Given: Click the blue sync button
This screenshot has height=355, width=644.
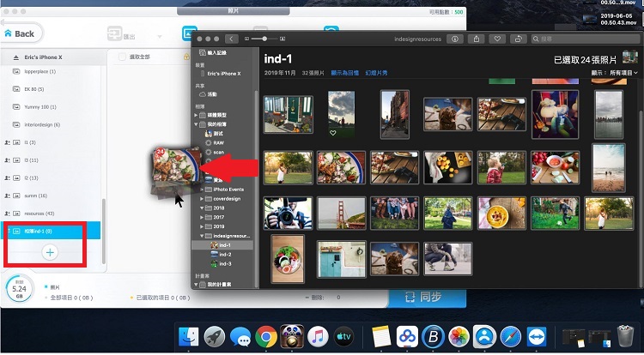Looking at the screenshot, I should coord(427,298).
